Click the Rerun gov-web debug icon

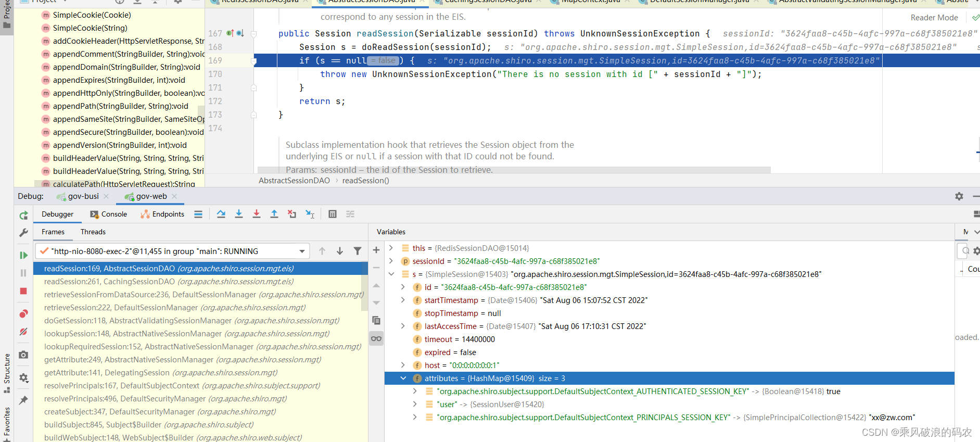23,215
